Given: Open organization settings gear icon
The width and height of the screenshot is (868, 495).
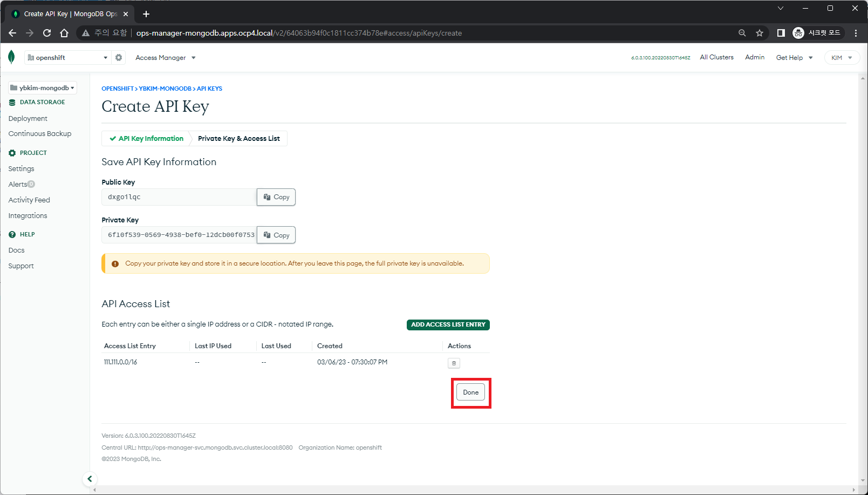Looking at the screenshot, I should (x=119, y=57).
